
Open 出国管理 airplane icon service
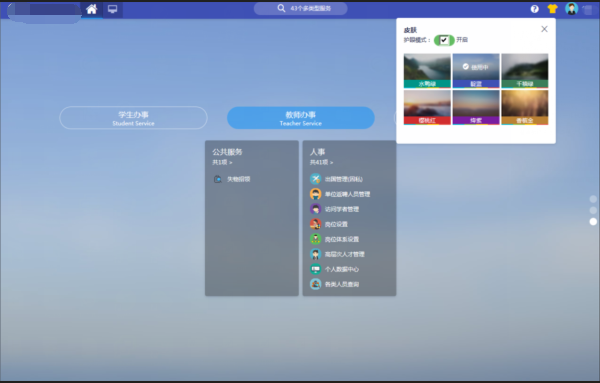click(x=315, y=179)
